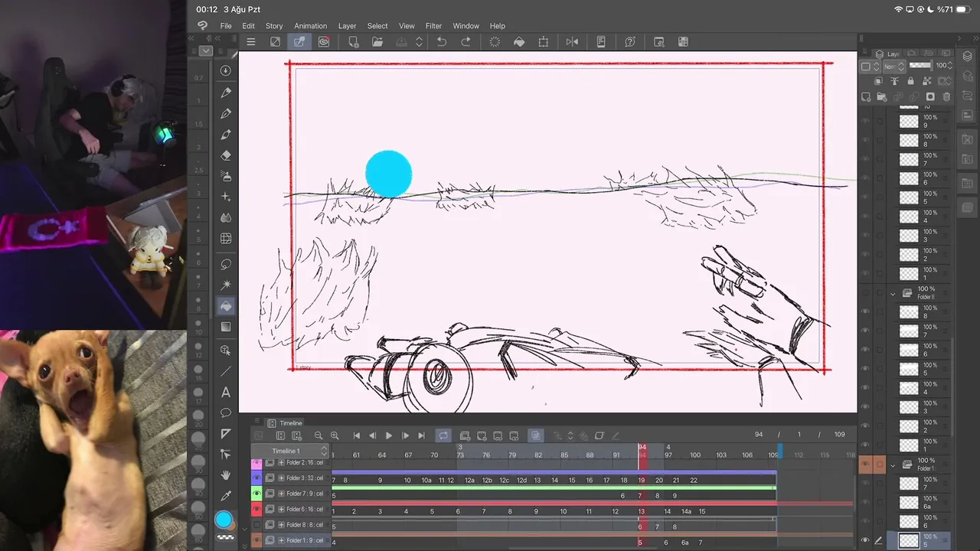980x551 pixels.
Task: Open the Filter menu
Action: (433, 26)
